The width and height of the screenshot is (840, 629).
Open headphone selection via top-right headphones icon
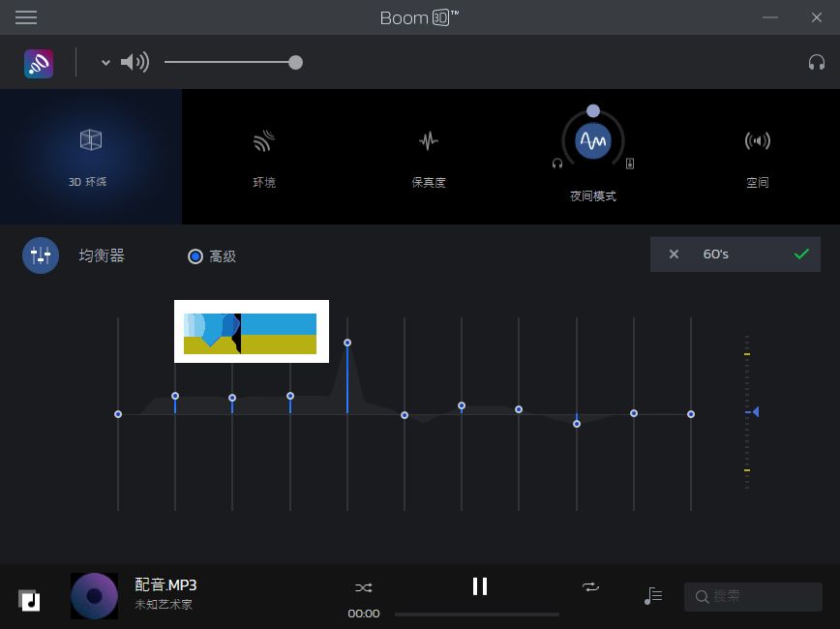point(817,63)
